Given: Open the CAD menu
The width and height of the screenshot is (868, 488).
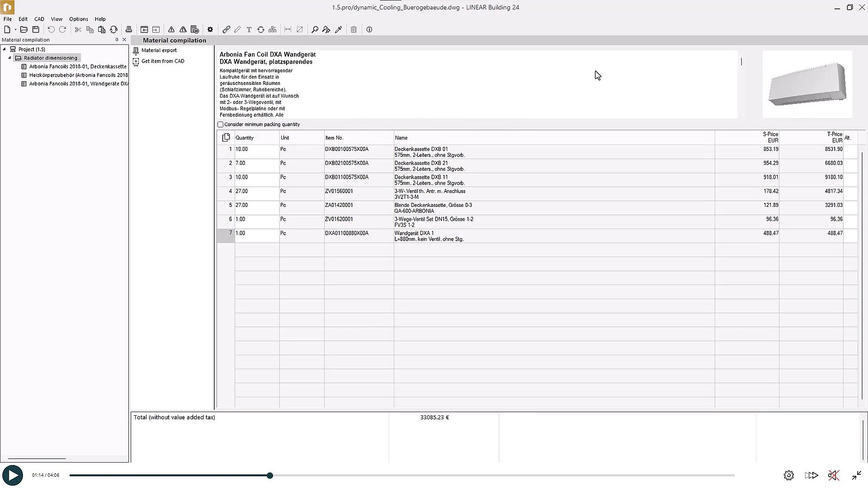Looking at the screenshot, I should [39, 19].
